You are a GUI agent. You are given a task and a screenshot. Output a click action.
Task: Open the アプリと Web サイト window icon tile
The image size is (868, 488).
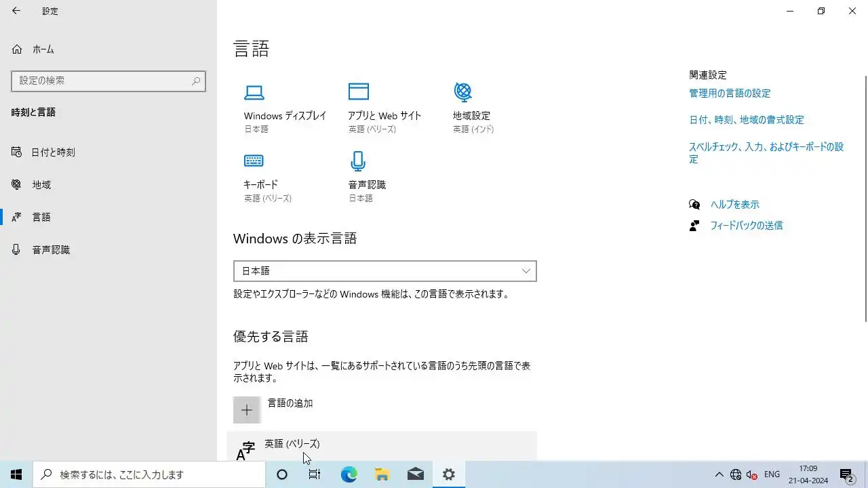358,91
